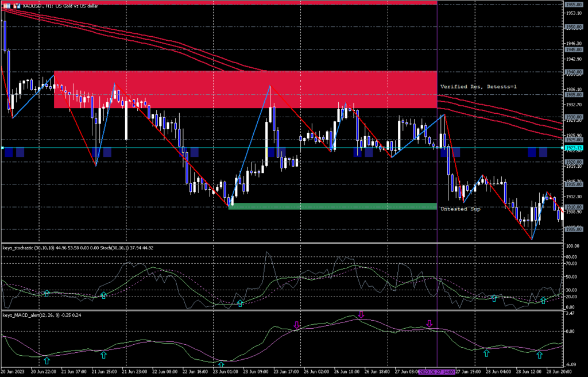The height and width of the screenshot is (377, 588).
Task: Select the MACD cyan up arrow near 23 Jun 01:00
Action: (x=222, y=364)
